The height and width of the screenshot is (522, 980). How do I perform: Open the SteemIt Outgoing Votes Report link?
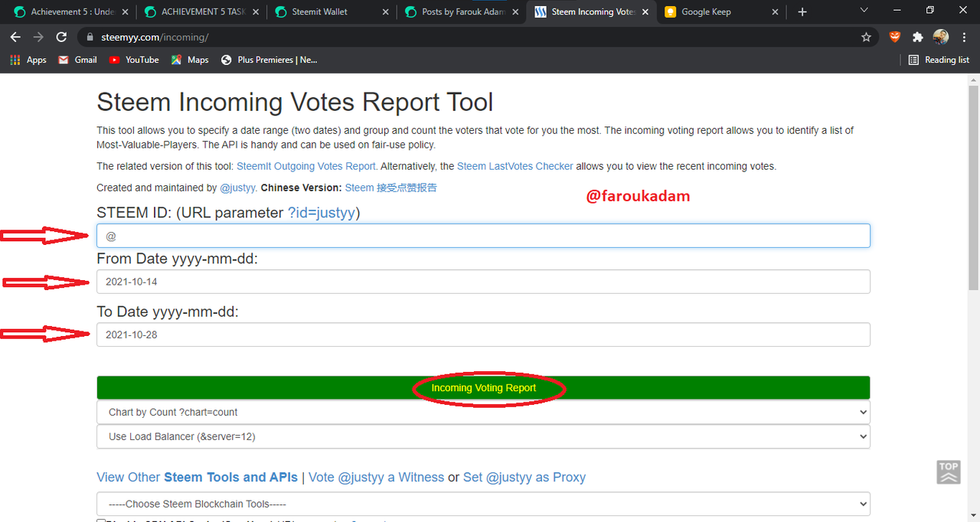click(307, 166)
